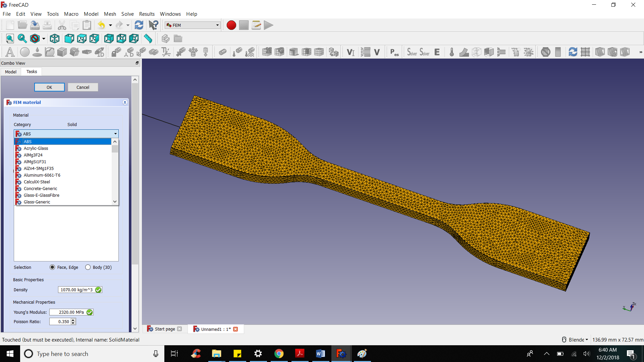644x362 pixels.
Task: Switch to the Model tab
Action: pos(11,72)
